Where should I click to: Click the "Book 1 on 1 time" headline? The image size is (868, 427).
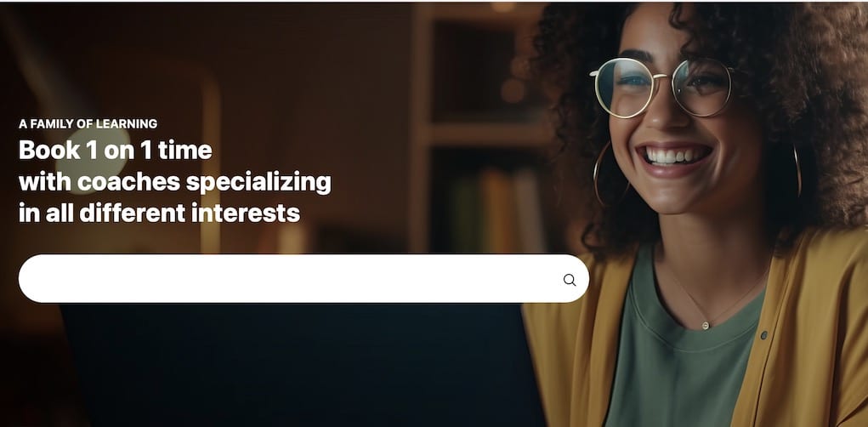tap(115, 150)
